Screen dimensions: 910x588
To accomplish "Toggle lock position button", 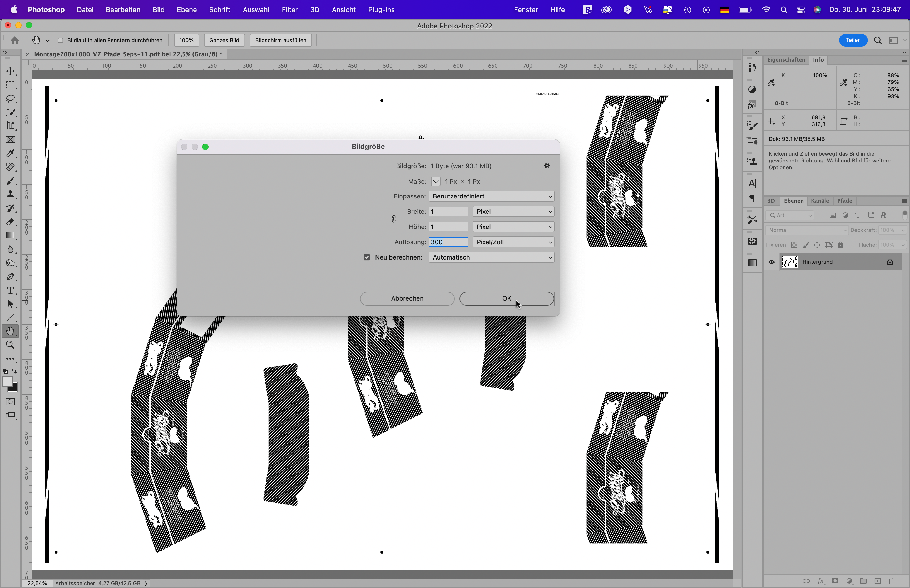I will pos(817,245).
